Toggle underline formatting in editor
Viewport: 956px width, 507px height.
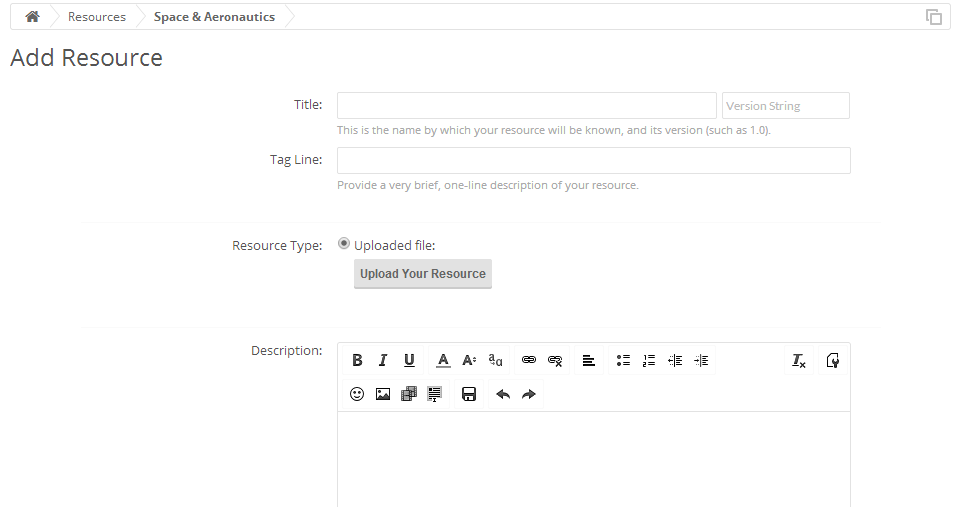coord(409,360)
